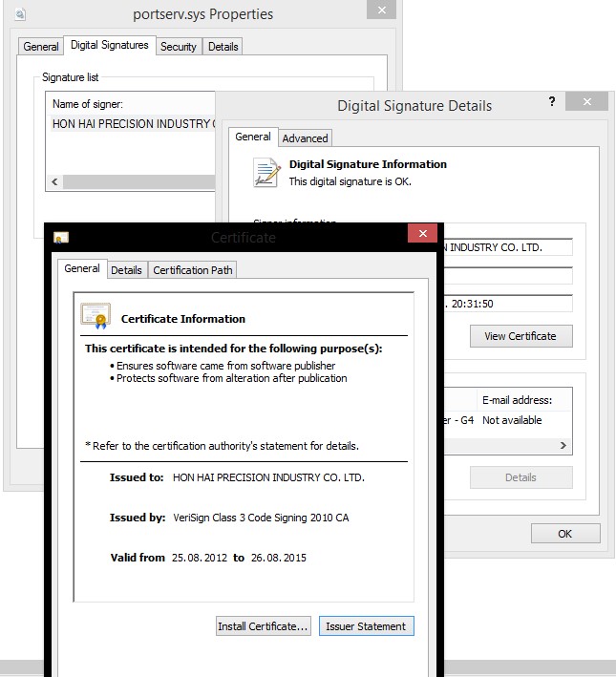The image size is (616, 677).
Task: Open the Details tab in Certificate window
Action: 126,270
